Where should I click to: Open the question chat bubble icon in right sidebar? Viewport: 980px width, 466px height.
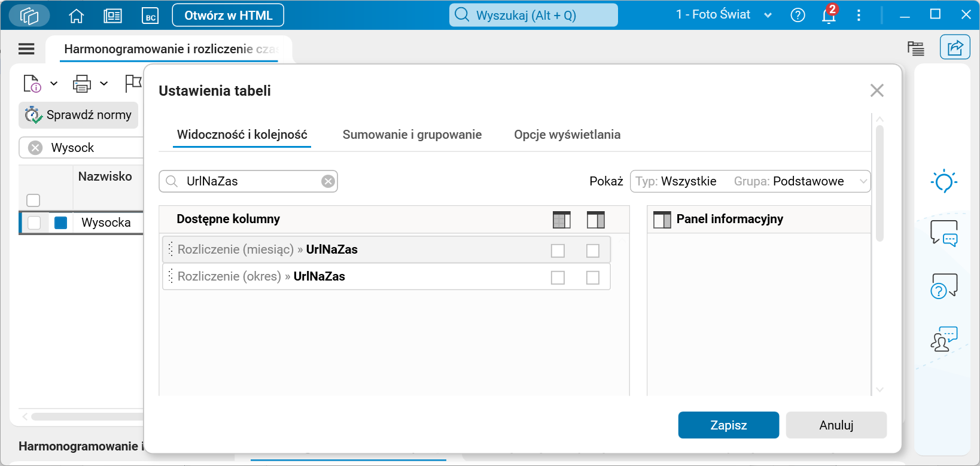944,286
